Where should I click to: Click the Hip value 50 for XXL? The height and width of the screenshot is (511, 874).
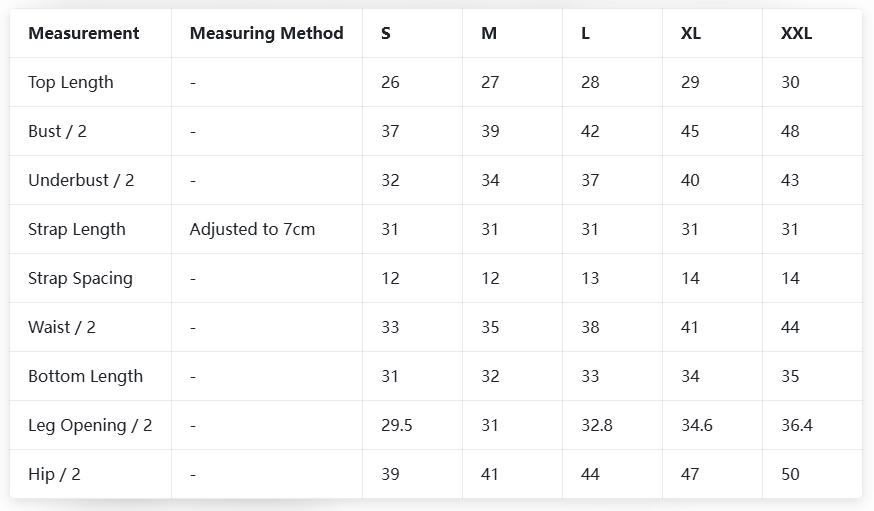coord(790,474)
